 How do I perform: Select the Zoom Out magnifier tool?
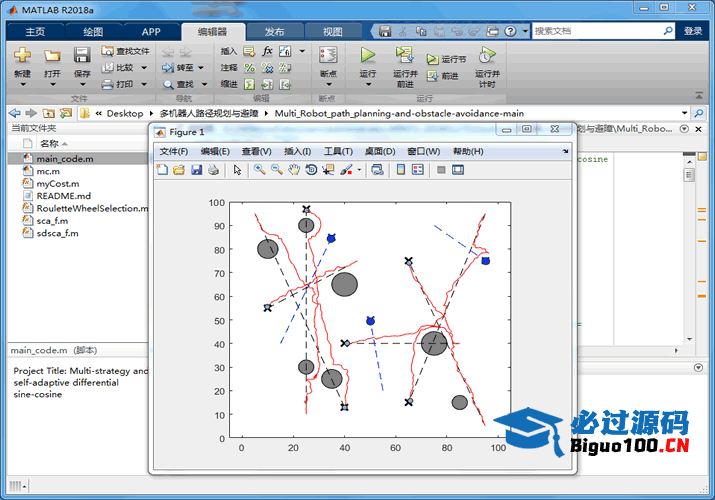(276, 170)
